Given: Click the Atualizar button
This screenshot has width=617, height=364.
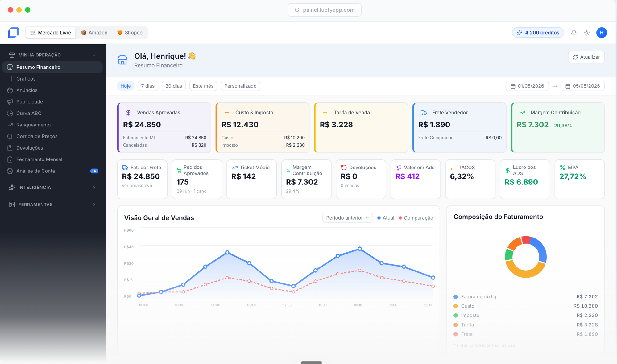Looking at the screenshot, I should pos(586,57).
